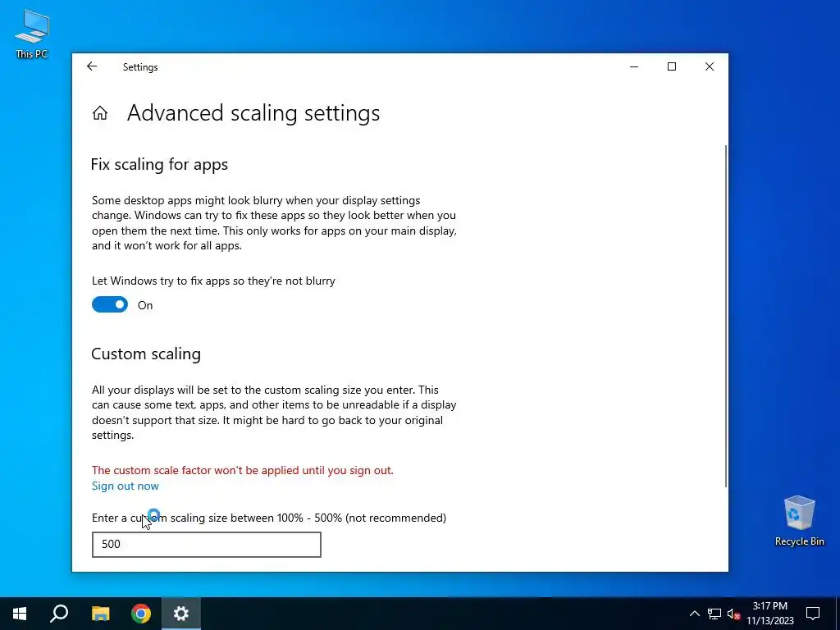Click the Settings window vertical scrollbar
The height and width of the screenshot is (630, 840).
coord(726,316)
